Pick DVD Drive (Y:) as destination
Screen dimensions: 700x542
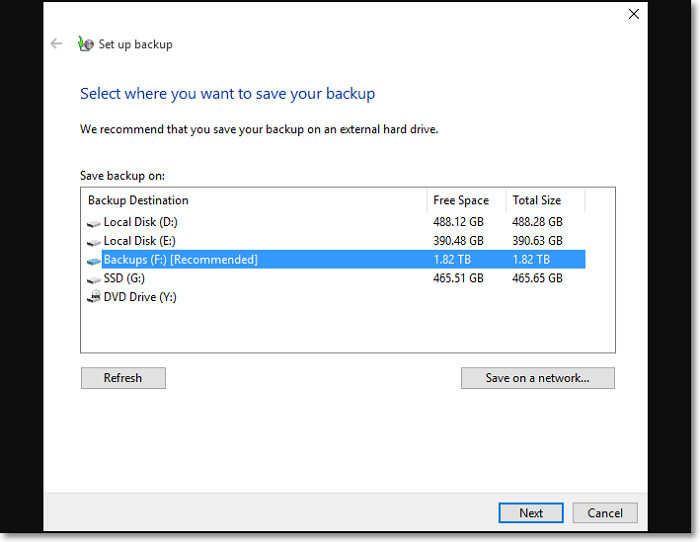pyautogui.click(x=140, y=297)
